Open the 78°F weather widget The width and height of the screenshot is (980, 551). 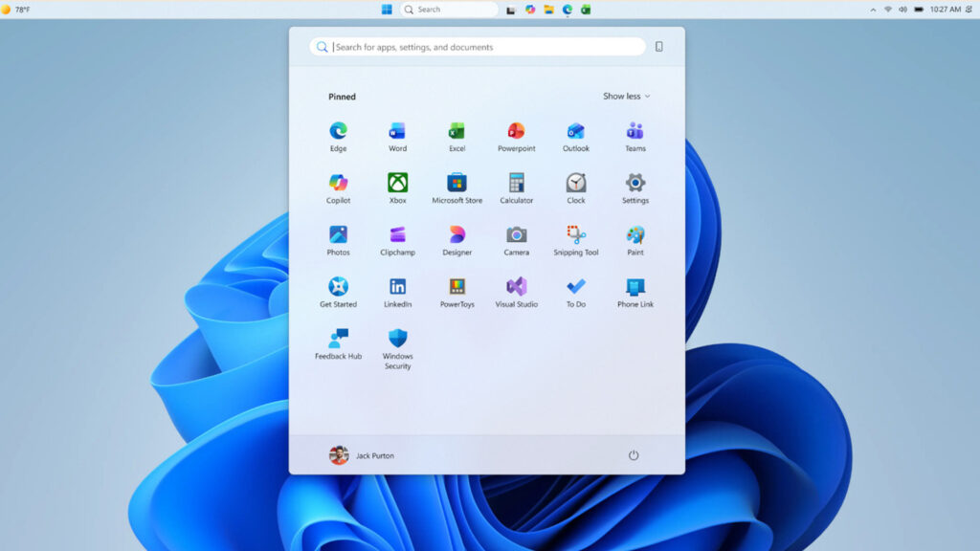[x=16, y=10]
